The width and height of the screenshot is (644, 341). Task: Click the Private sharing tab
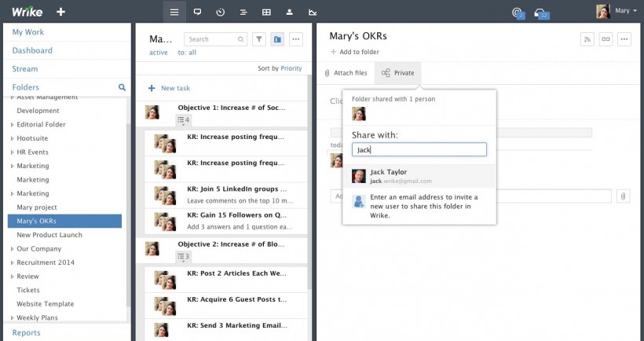397,73
